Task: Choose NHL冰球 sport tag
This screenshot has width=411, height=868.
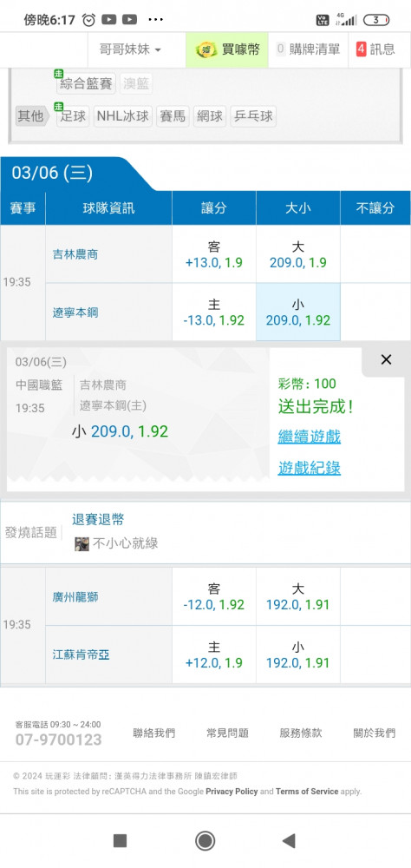Action: (123, 116)
